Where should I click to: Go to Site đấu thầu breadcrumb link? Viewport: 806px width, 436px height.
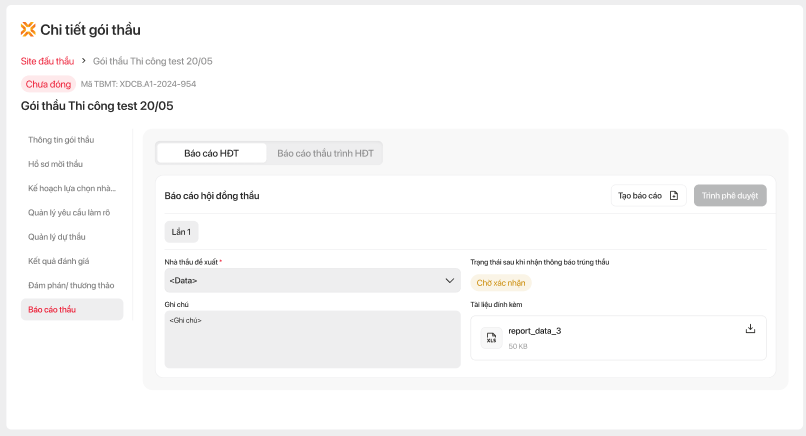[x=47, y=61]
